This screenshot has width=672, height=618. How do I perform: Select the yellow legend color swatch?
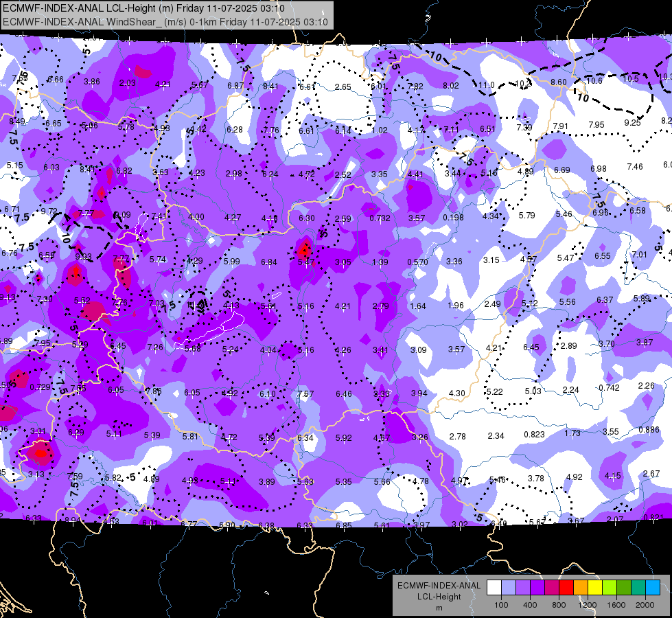(595, 587)
